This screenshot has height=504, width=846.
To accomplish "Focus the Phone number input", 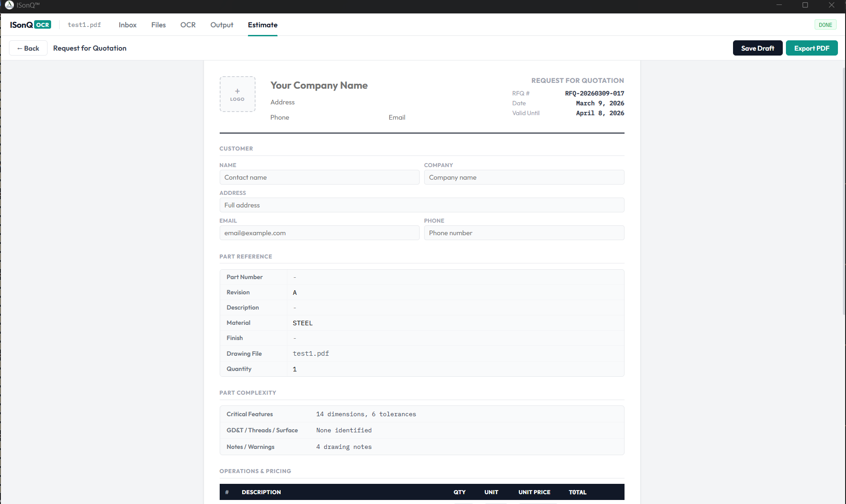I will 524,233.
